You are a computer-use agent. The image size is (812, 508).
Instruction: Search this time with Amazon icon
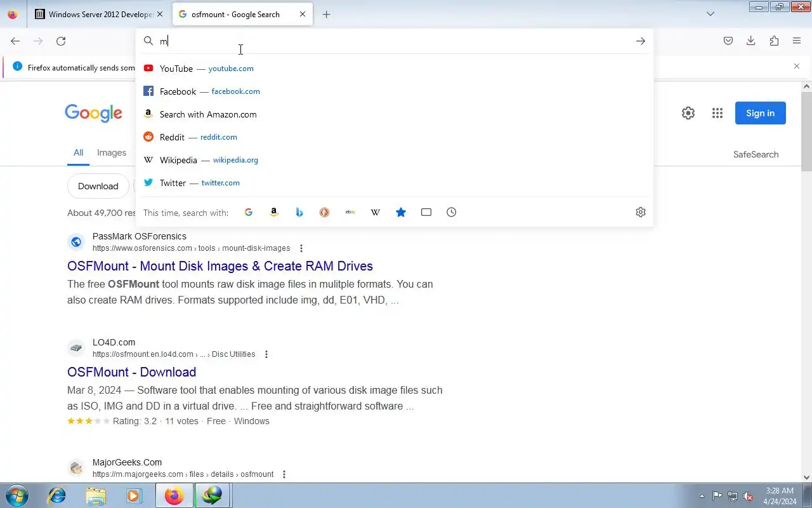click(x=274, y=212)
